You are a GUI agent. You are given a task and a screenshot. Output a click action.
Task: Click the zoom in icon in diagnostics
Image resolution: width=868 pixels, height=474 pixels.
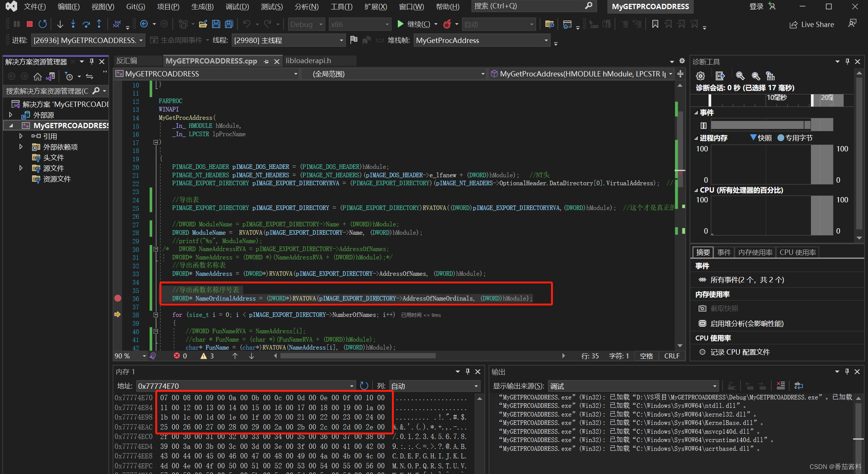click(x=740, y=76)
